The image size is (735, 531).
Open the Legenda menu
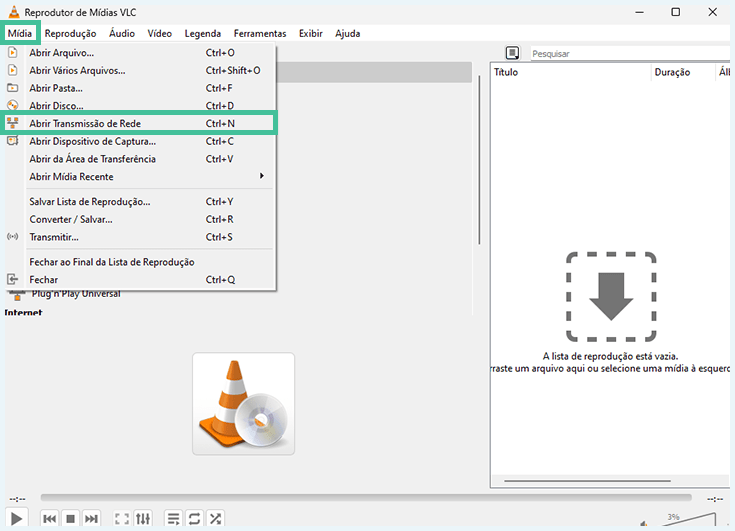(202, 33)
